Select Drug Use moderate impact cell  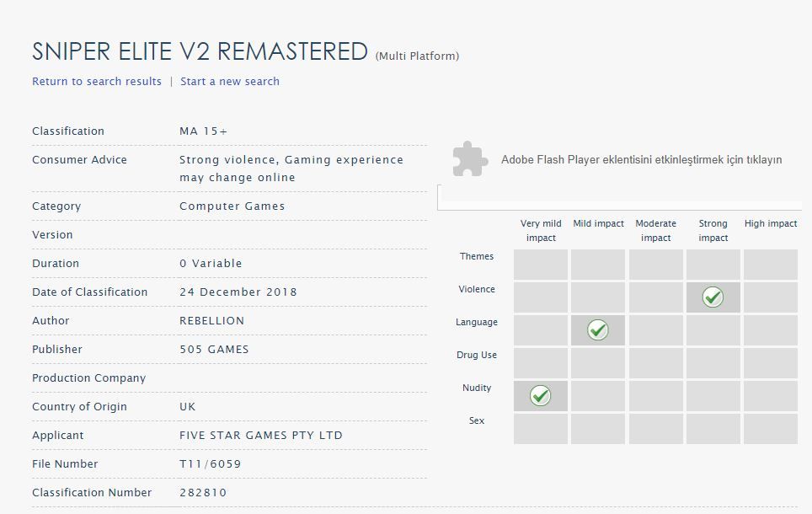(x=655, y=362)
